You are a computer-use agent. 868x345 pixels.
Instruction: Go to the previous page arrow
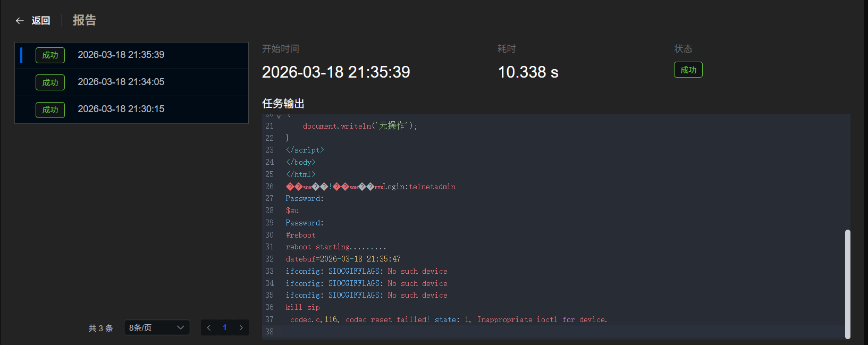(209, 327)
